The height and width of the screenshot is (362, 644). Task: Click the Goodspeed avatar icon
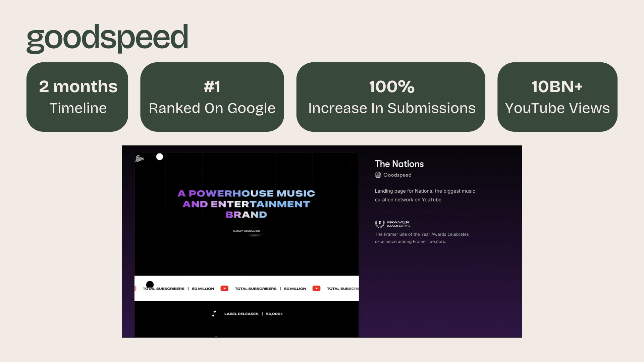tap(378, 175)
